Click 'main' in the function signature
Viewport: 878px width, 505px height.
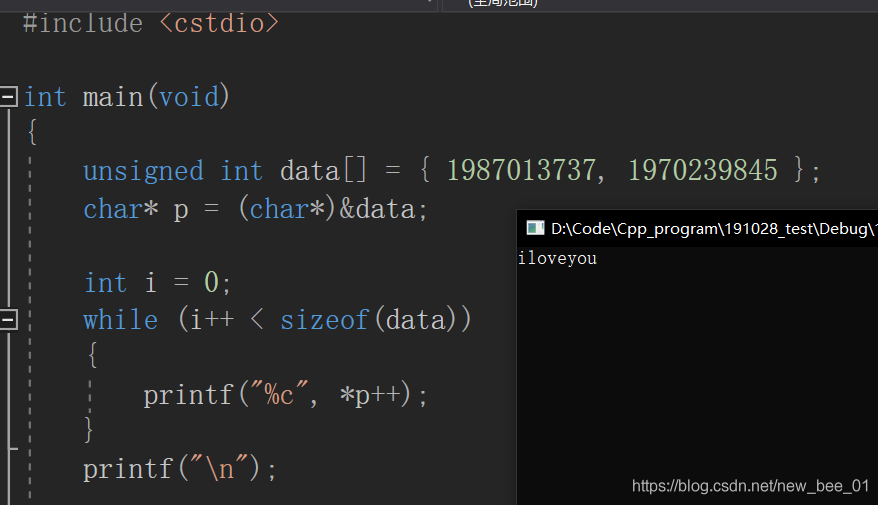pos(113,97)
